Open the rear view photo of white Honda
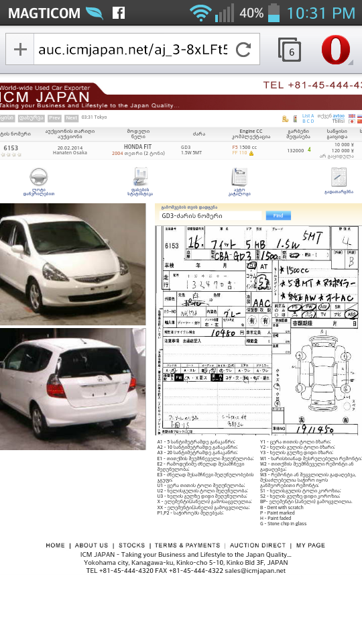 click(x=72, y=389)
